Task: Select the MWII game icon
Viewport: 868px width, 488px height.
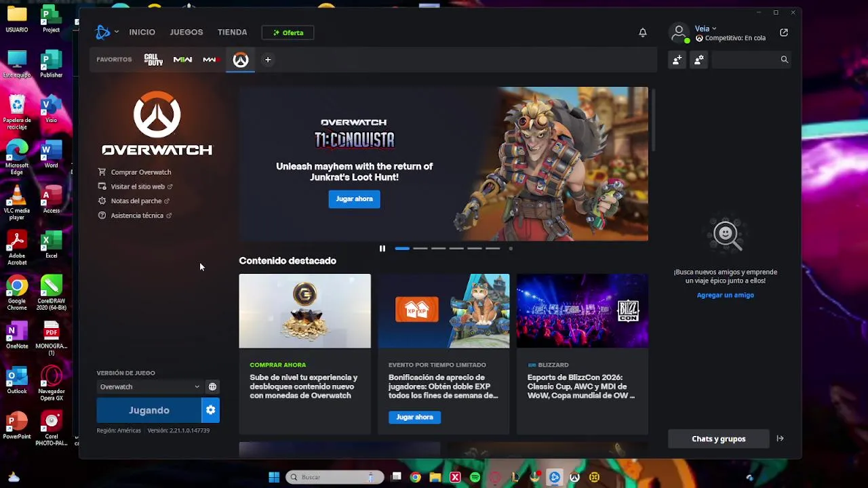Action: coord(182,60)
